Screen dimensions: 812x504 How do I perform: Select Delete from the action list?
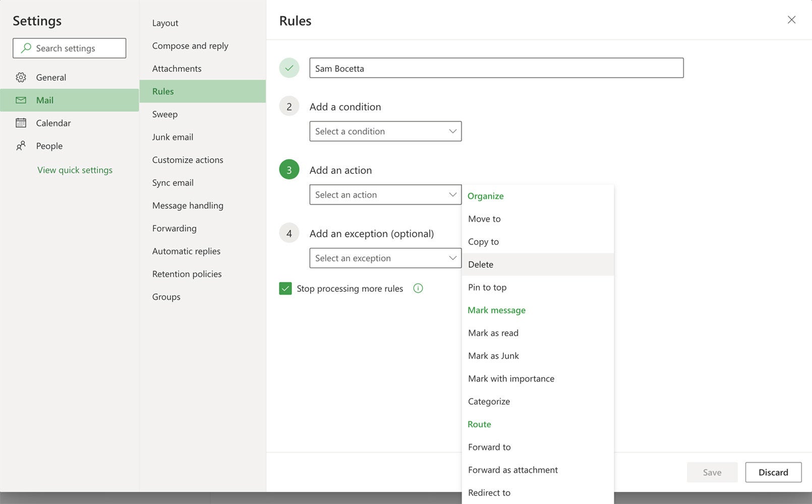coord(538,264)
